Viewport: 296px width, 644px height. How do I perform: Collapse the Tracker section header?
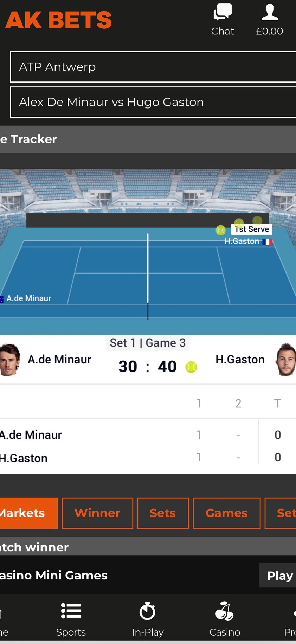pos(148,139)
